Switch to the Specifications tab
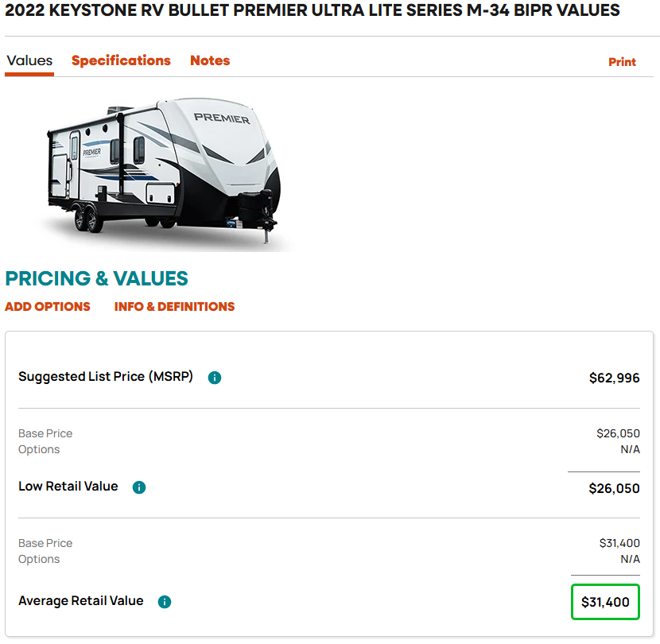The height and width of the screenshot is (644, 660). (x=121, y=61)
